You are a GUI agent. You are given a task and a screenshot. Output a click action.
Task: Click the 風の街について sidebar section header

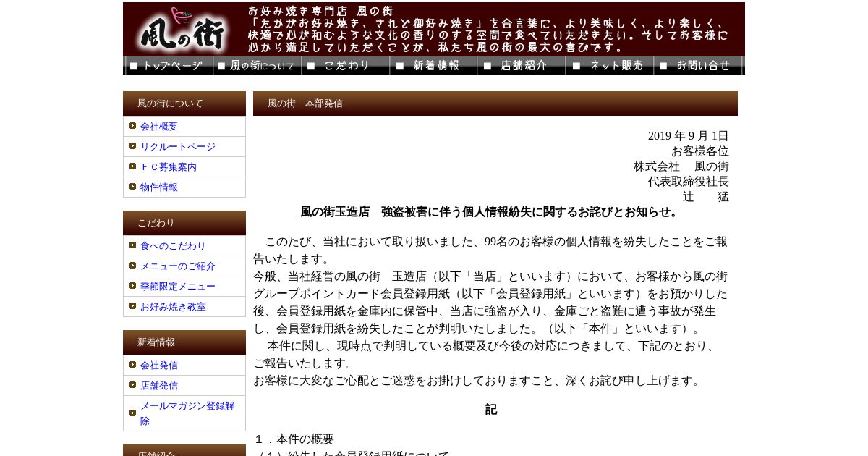[184, 104]
